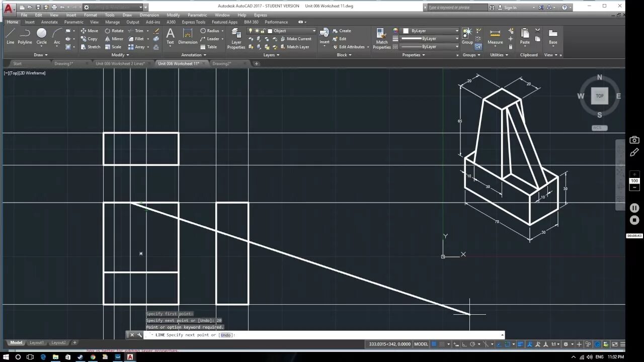Expand the Layers panel

click(271, 55)
